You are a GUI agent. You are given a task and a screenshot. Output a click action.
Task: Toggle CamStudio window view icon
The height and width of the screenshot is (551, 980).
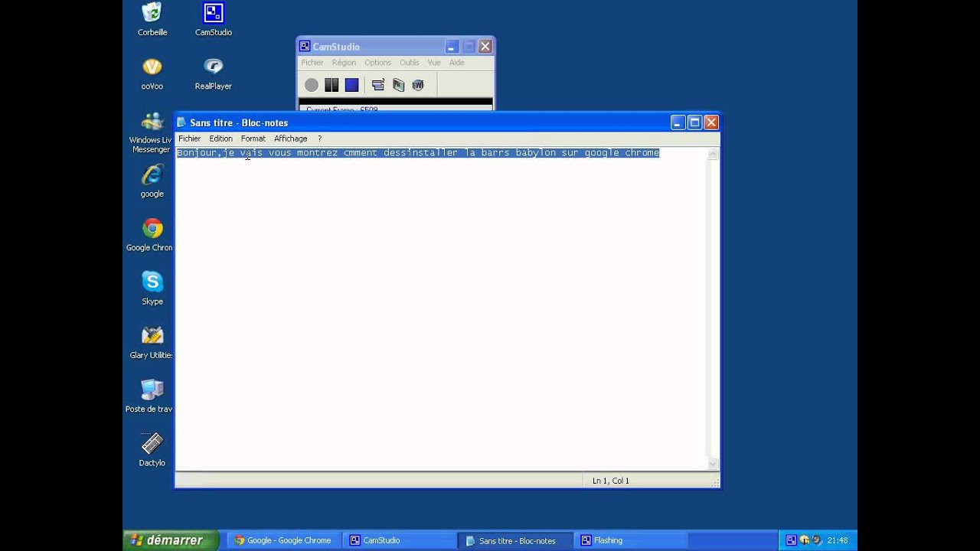[378, 85]
